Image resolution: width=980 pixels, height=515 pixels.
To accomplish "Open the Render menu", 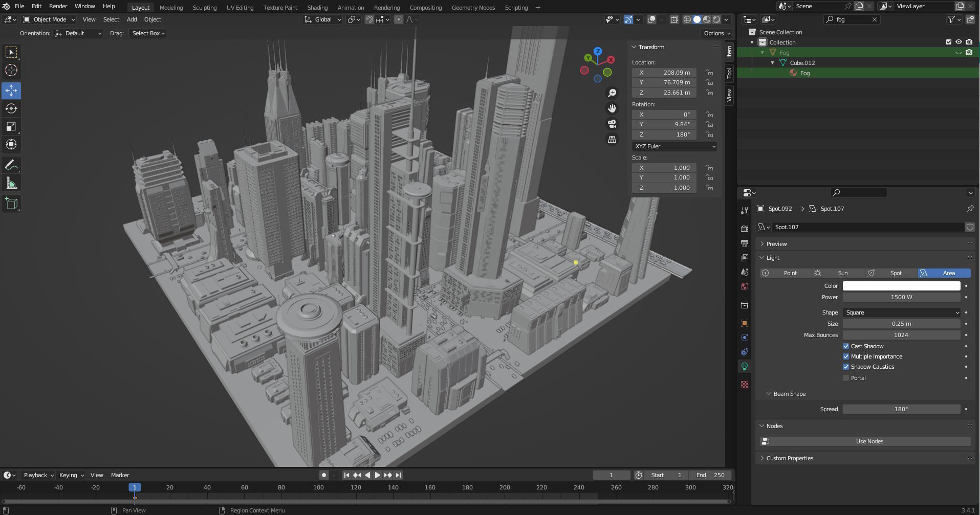I will coord(58,6).
